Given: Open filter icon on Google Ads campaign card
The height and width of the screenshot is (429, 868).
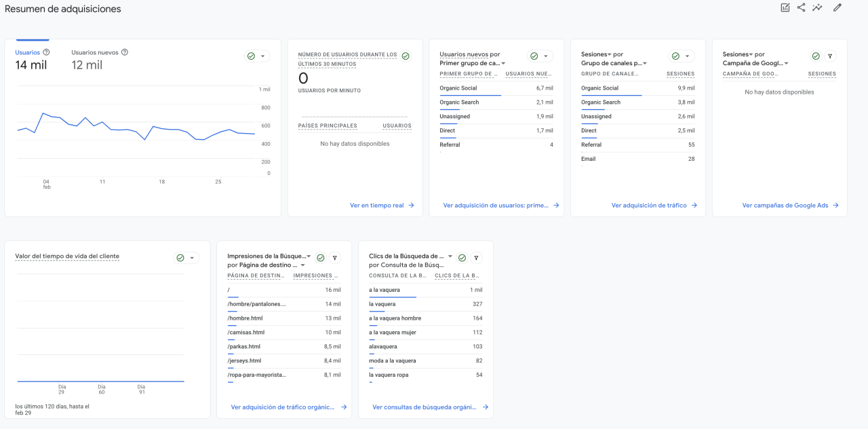Looking at the screenshot, I should 830,56.
